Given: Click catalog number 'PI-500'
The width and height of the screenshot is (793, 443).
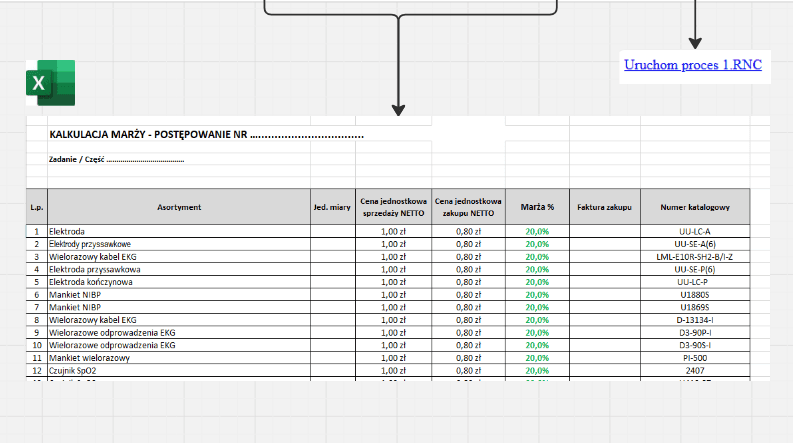Looking at the screenshot, I should [695, 358].
